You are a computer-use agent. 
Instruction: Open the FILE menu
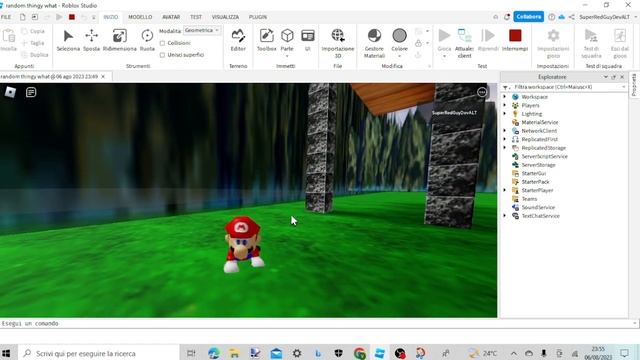point(6,17)
